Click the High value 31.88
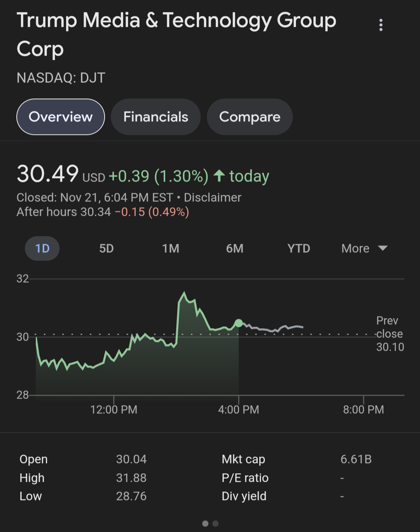The height and width of the screenshot is (532, 420). pos(131,478)
